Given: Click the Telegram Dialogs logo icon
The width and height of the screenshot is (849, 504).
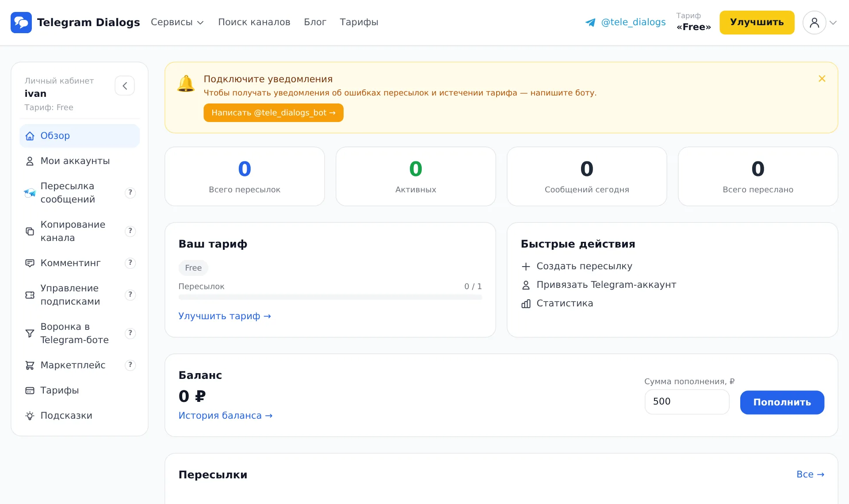Looking at the screenshot, I should pos(21,23).
